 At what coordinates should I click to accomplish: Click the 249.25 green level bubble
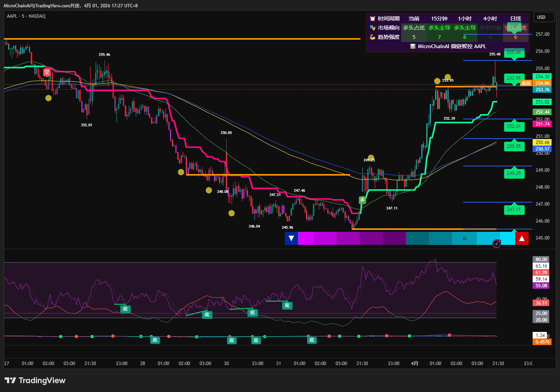(514, 173)
